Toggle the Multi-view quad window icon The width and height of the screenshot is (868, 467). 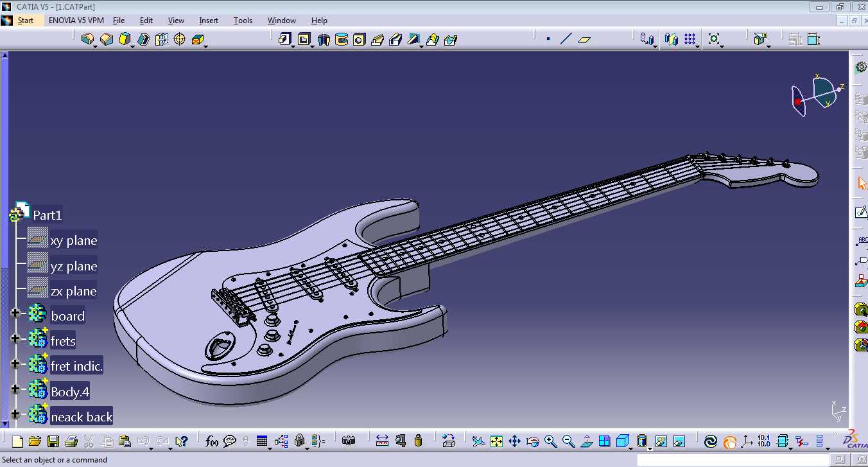tap(604, 441)
